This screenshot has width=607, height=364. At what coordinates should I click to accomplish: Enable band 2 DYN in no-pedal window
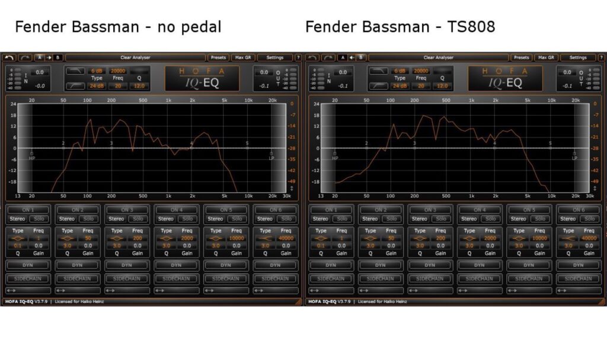coord(78,265)
